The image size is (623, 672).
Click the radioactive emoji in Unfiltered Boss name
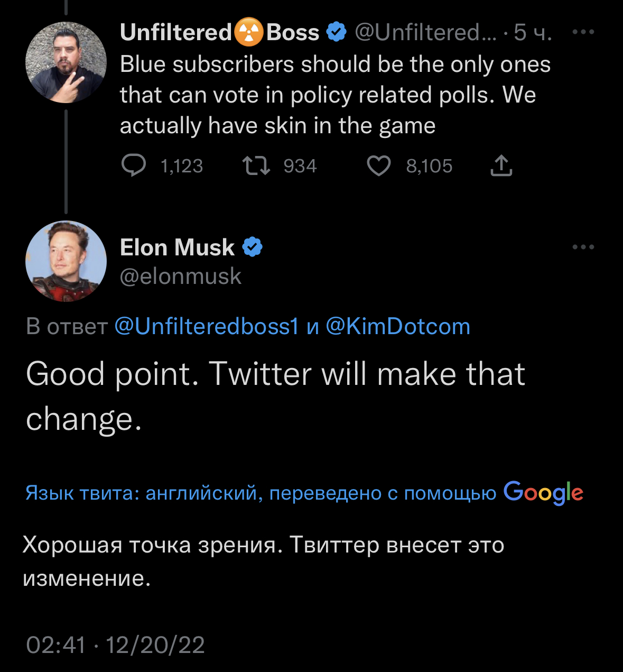coord(248,32)
